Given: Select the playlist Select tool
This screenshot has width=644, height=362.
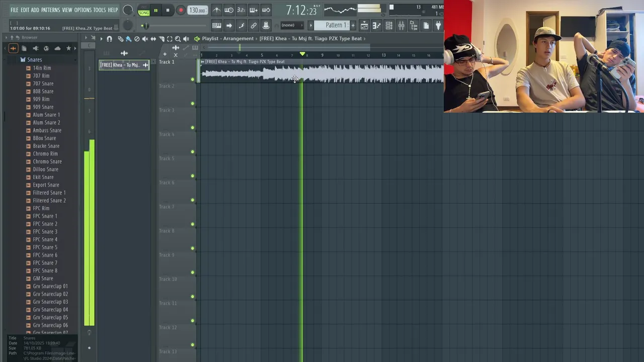Looking at the screenshot, I should point(170,39).
